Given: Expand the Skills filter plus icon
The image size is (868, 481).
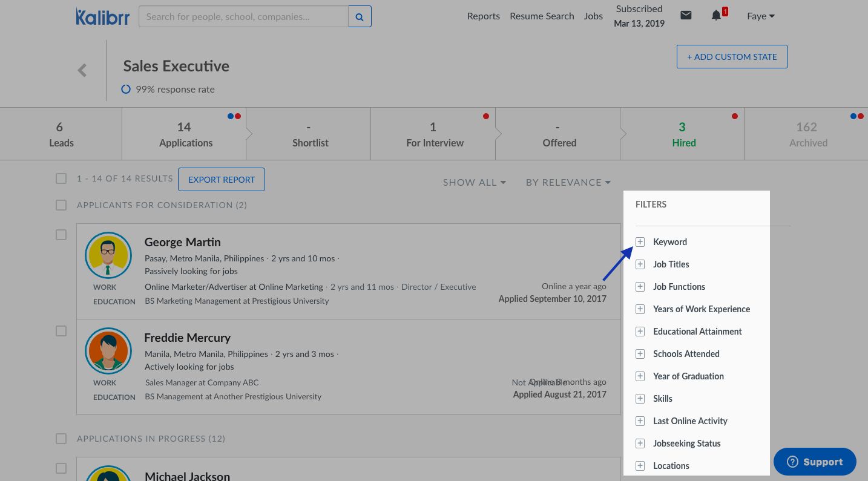Looking at the screenshot, I should point(640,399).
